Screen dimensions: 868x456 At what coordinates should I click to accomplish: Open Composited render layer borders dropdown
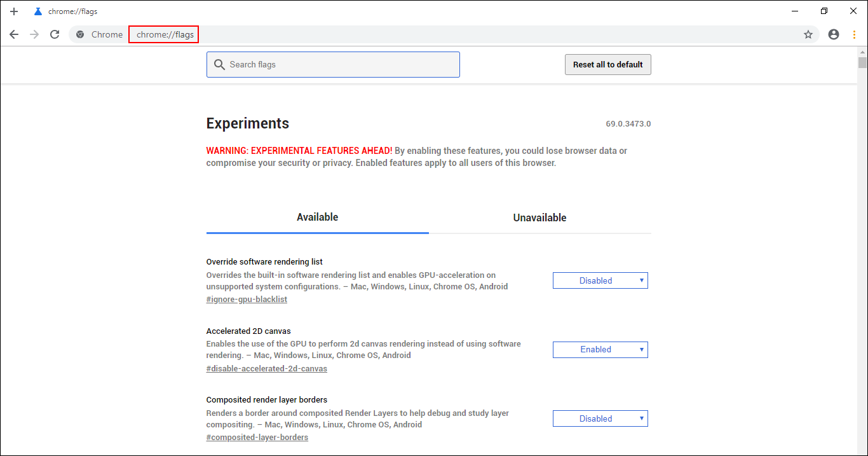[600, 418]
